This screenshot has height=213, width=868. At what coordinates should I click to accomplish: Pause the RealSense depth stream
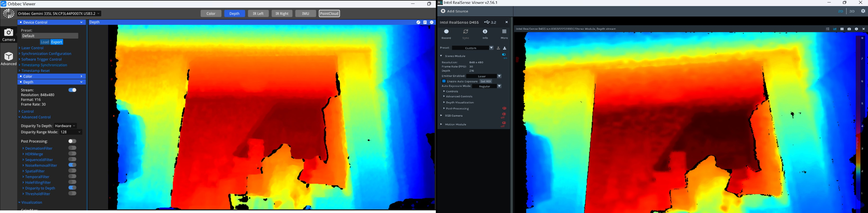[842, 29]
